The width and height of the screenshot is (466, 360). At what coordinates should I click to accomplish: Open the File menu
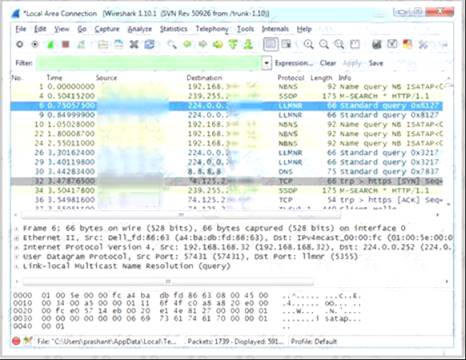click(x=21, y=29)
